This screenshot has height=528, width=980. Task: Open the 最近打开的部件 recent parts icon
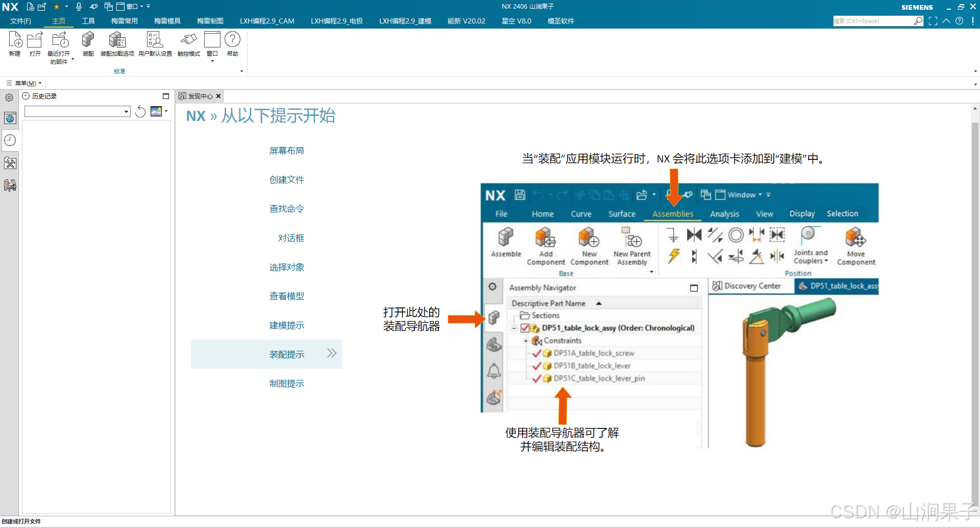60,40
